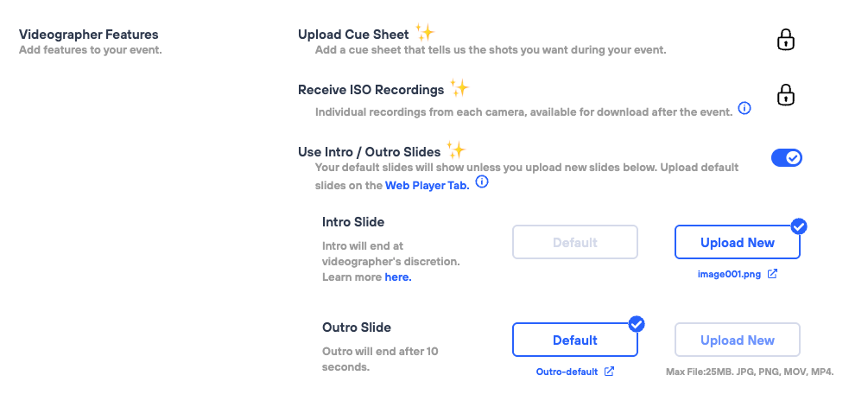Open external link icon beside Outro-default
The image size is (868, 407).
(610, 372)
